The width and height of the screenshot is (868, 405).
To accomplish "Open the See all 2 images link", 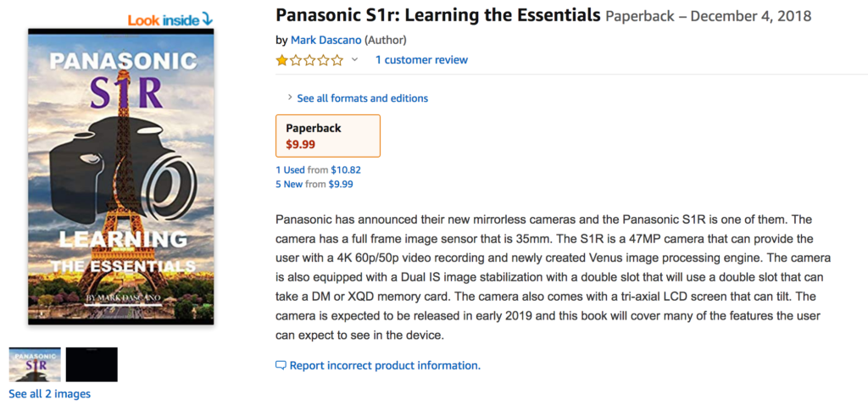I will [49, 394].
